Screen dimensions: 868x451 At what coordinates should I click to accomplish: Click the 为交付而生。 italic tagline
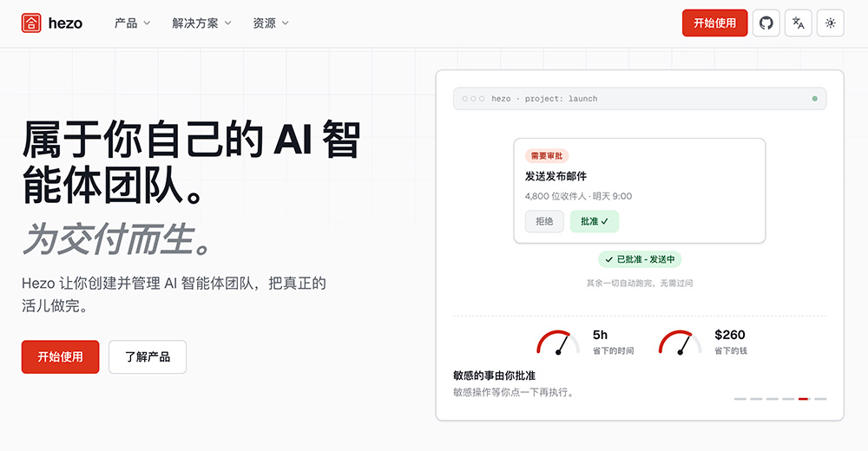click(x=117, y=239)
